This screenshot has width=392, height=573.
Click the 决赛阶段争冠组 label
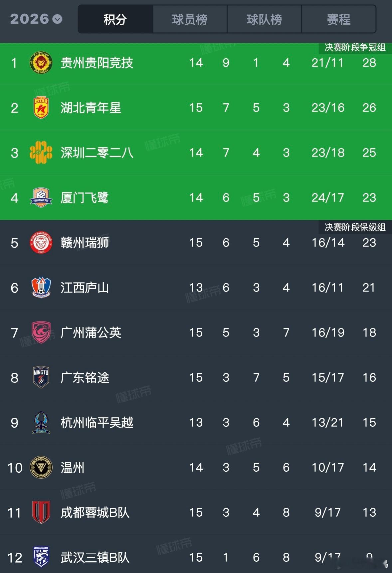tap(355, 47)
